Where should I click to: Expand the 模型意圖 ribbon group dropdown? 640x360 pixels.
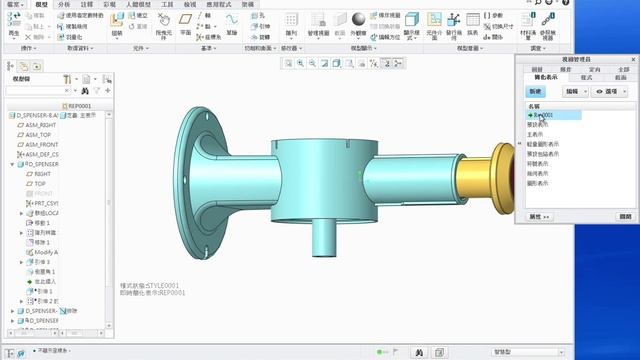point(470,48)
